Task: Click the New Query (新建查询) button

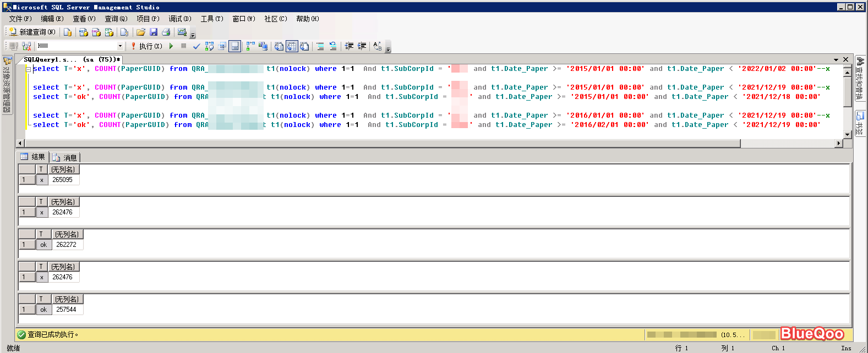Action: click(32, 32)
